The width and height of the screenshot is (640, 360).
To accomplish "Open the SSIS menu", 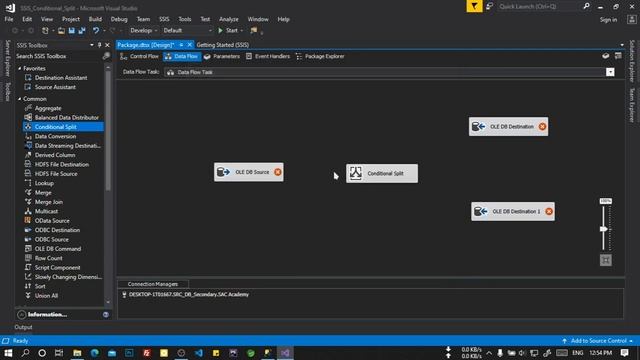I will click(164, 19).
